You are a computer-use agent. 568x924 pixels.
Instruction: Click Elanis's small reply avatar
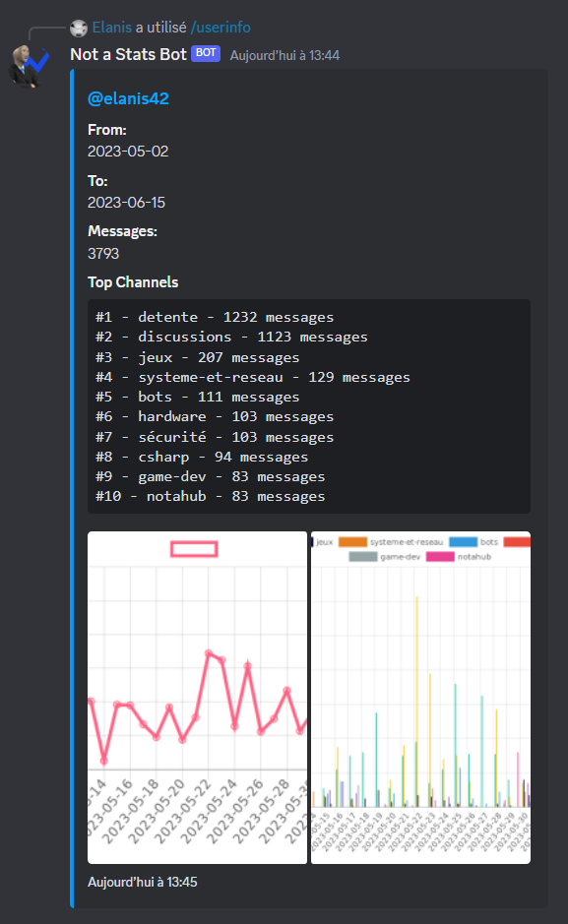pyautogui.click(x=79, y=28)
